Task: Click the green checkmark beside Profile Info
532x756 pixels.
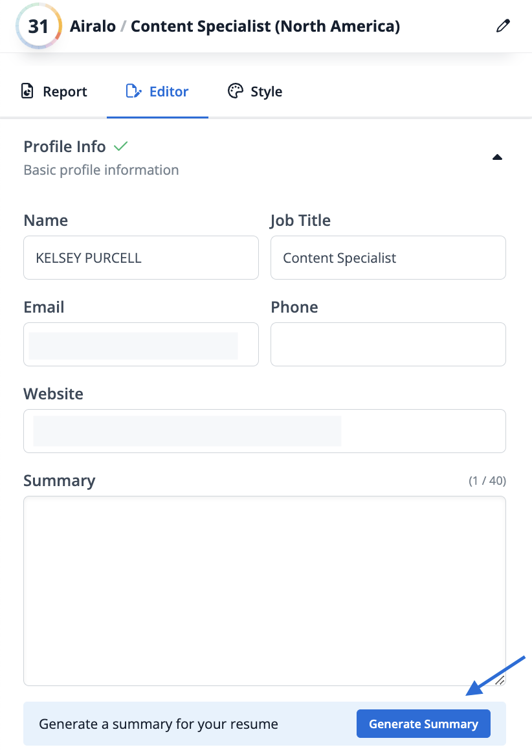Action: (120, 146)
